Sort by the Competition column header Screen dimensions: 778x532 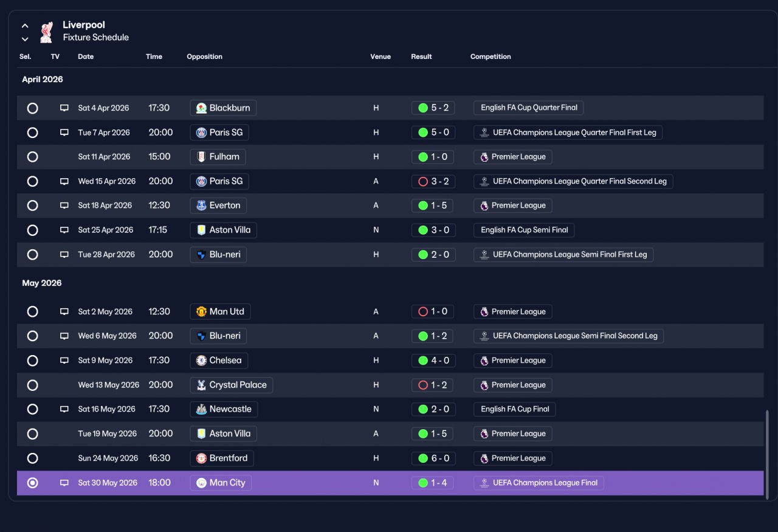coord(491,57)
